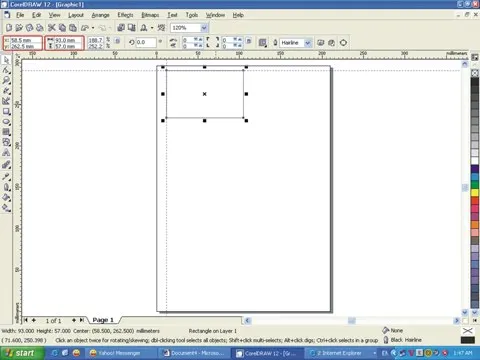Open the Hairline outline width dropdown
This screenshot has width=480, height=360.
(308, 43)
